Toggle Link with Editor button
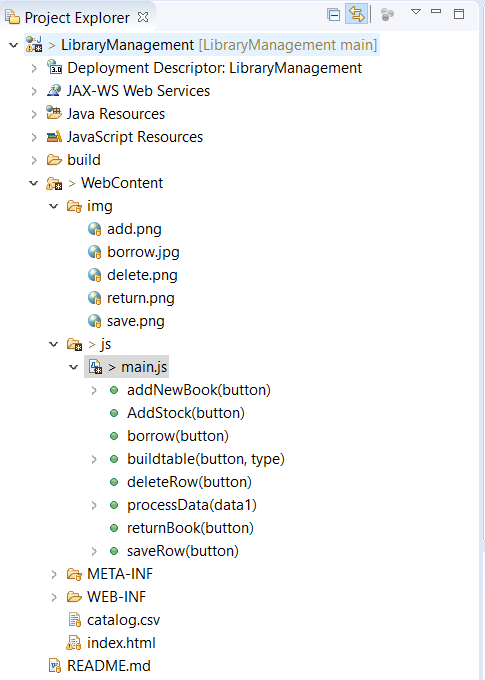The height and width of the screenshot is (680, 485). coord(357,14)
